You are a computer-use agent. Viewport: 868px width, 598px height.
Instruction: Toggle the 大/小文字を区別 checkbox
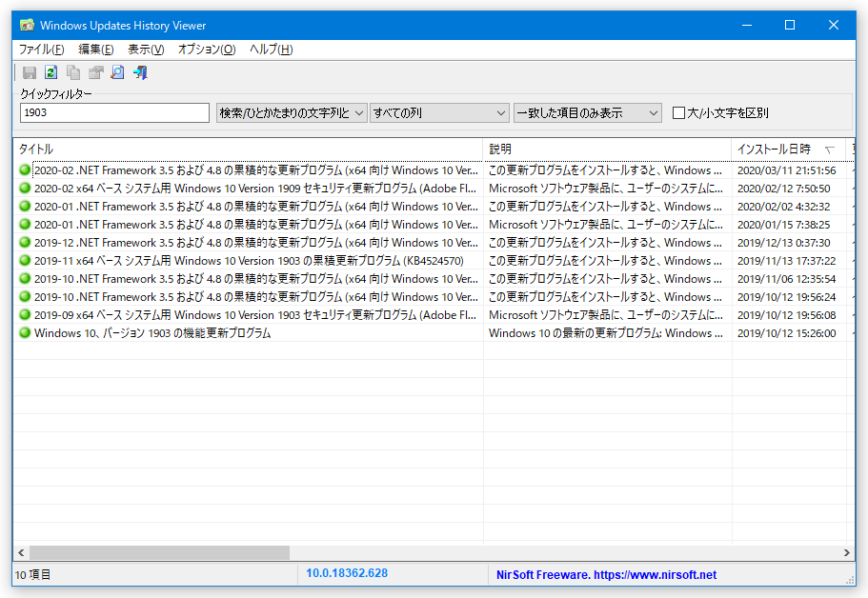coord(678,113)
